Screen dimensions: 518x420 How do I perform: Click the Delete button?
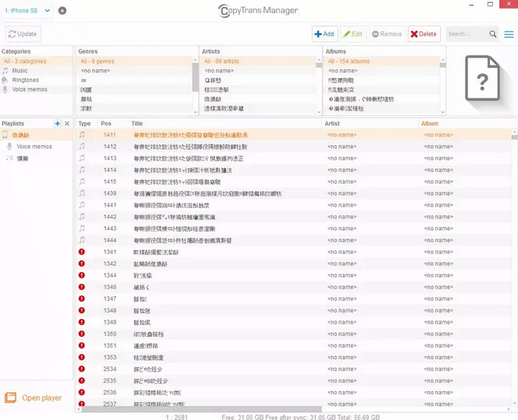424,34
